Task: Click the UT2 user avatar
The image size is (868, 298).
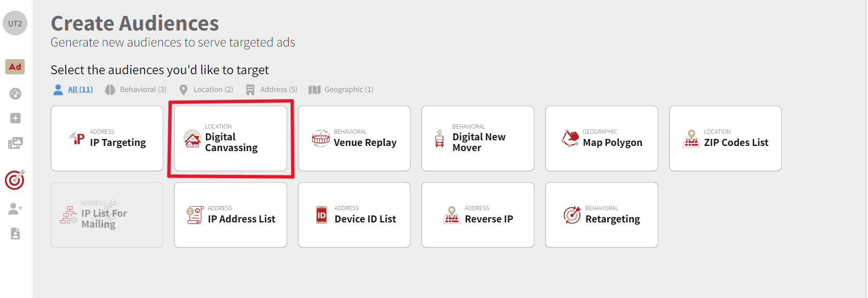Action: tap(15, 23)
